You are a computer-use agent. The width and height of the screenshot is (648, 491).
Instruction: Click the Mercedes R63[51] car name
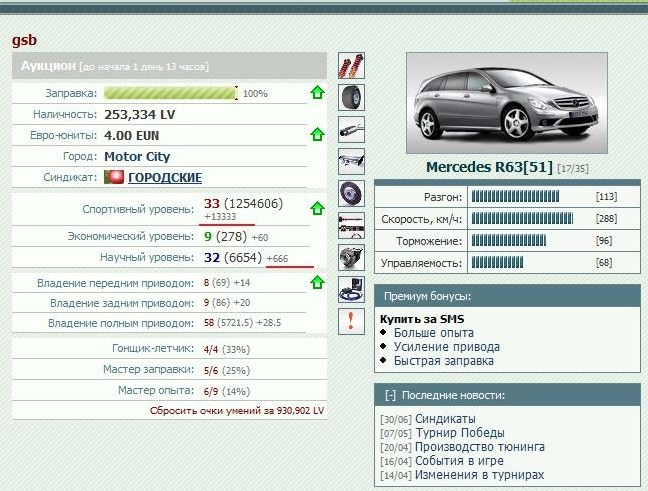pyautogui.click(x=489, y=167)
